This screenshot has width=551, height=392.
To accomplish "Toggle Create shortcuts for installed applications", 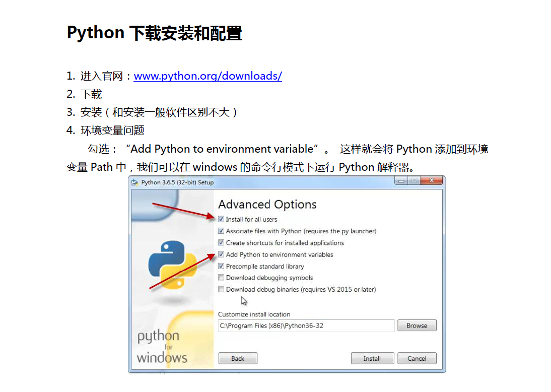I will [x=222, y=243].
